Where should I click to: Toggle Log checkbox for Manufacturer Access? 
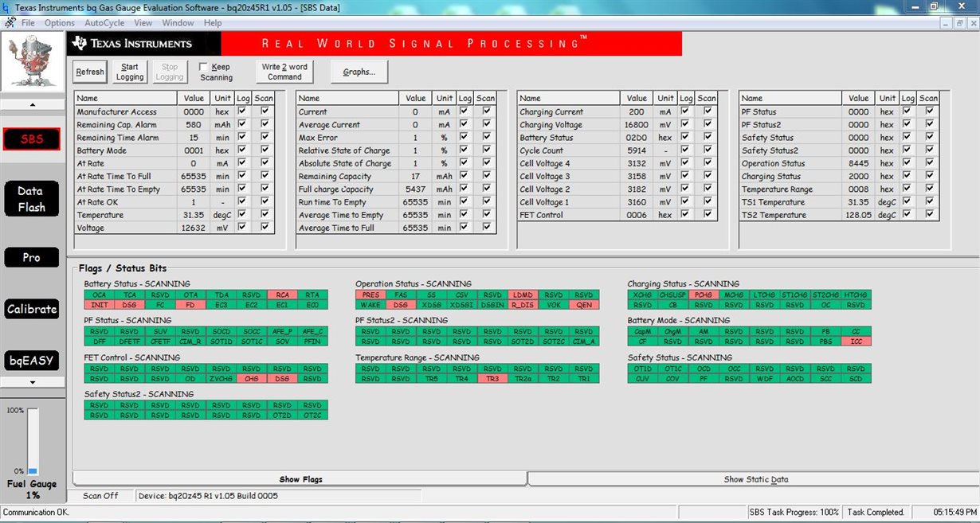[x=242, y=111]
